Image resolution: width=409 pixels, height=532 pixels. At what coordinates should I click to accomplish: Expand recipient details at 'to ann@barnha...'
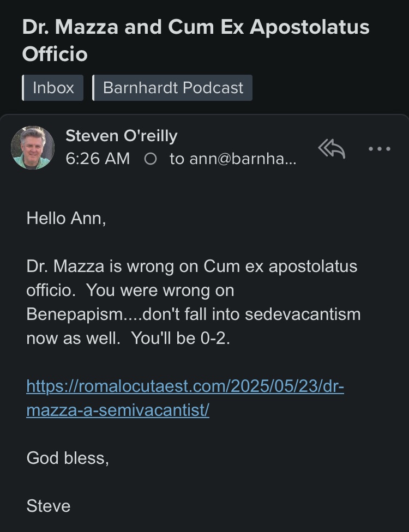coord(233,159)
